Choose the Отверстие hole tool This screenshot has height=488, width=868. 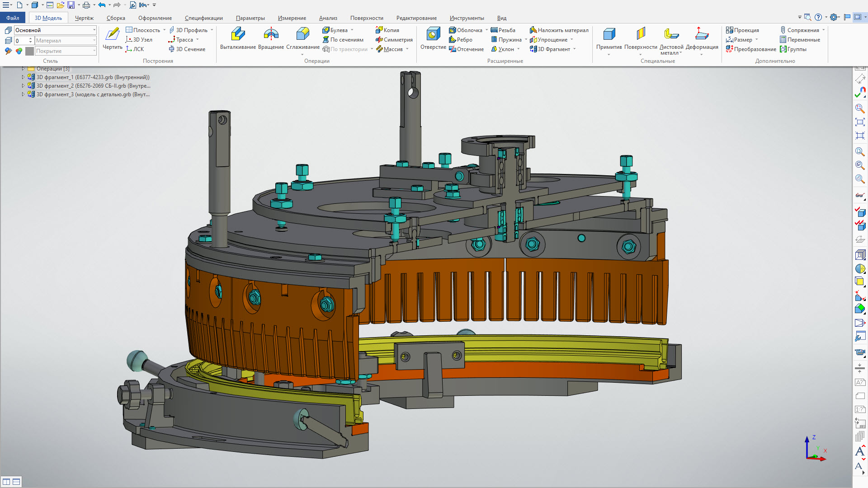point(433,38)
